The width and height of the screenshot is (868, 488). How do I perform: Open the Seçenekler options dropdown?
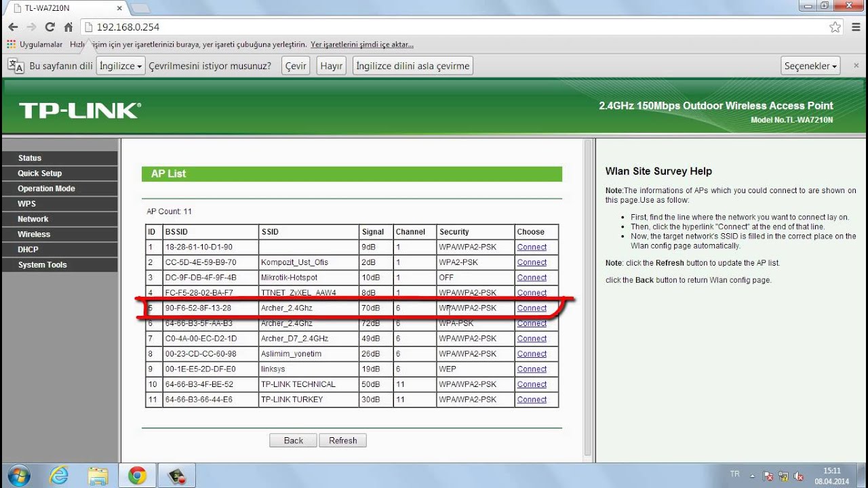coord(811,66)
